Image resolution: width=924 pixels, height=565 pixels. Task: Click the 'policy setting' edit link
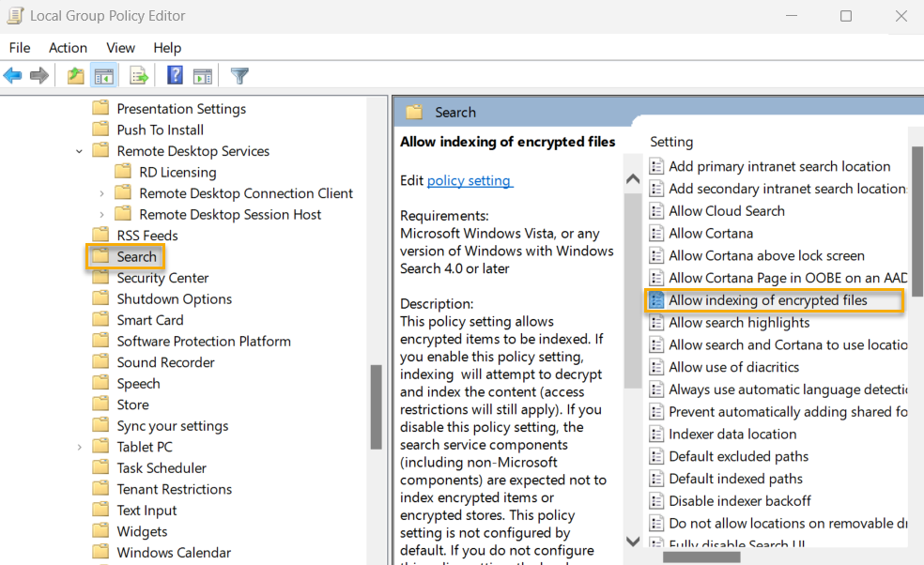click(x=469, y=180)
